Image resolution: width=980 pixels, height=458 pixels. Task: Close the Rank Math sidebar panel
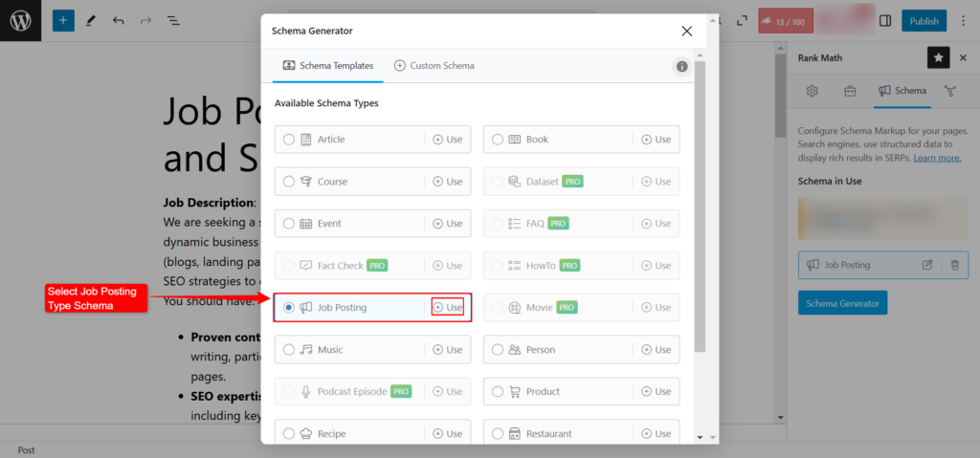tap(963, 57)
